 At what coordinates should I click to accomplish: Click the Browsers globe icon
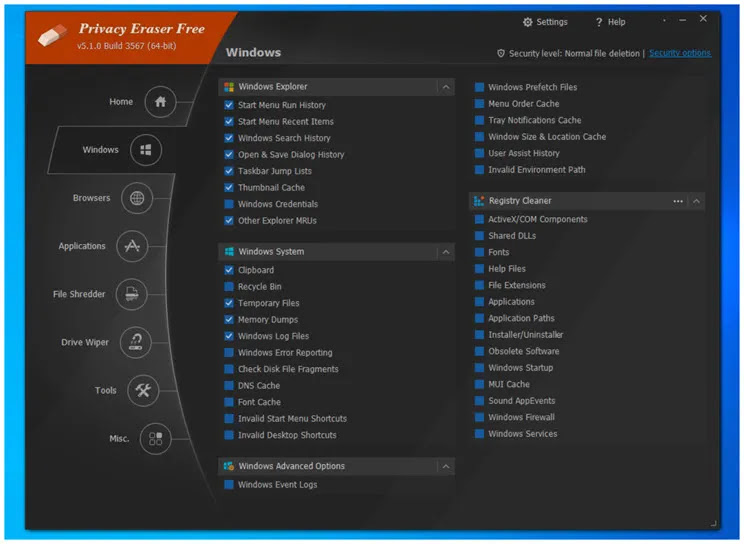pyautogui.click(x=137, y=198)
